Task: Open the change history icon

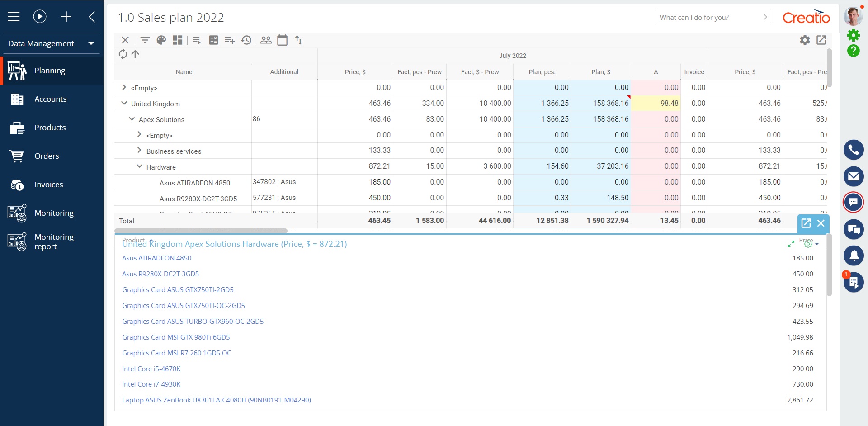Action: [x=246, y=40]
